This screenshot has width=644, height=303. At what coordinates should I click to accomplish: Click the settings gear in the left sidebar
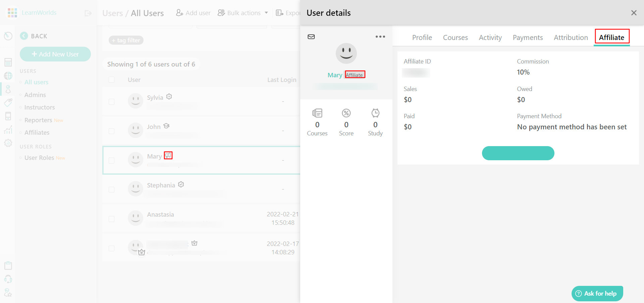8,143
